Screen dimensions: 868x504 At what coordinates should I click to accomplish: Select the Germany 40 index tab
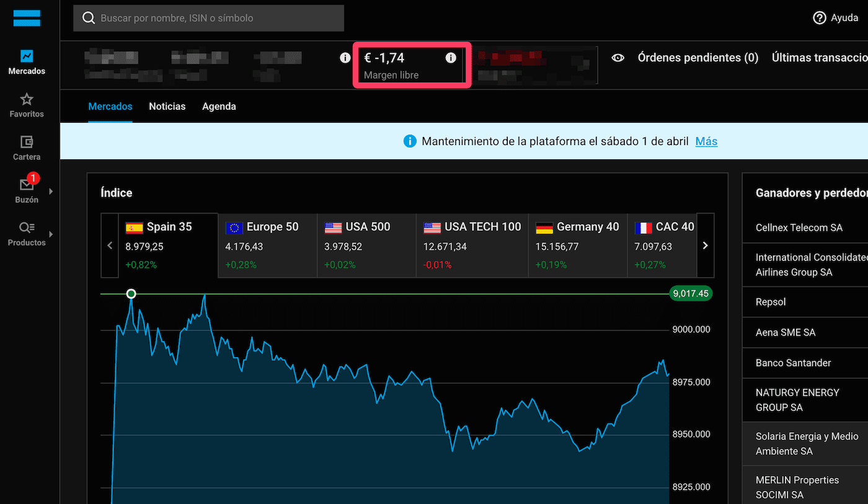coord(577,245)
